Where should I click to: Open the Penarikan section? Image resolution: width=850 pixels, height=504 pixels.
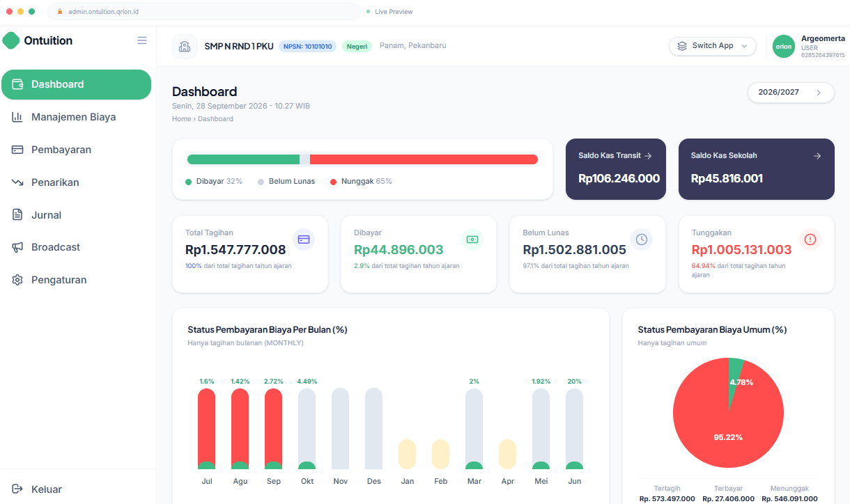pos(76,182)
